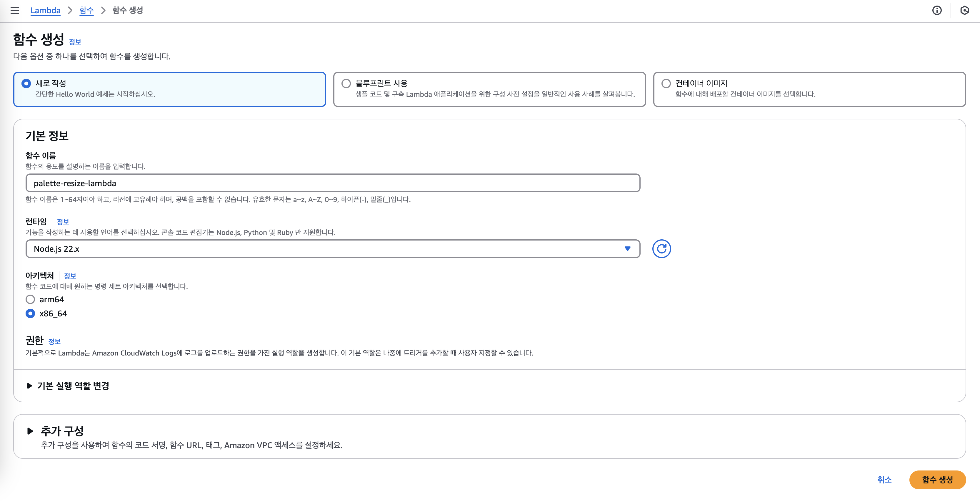Click the info circle icon top right

[937, 10]
